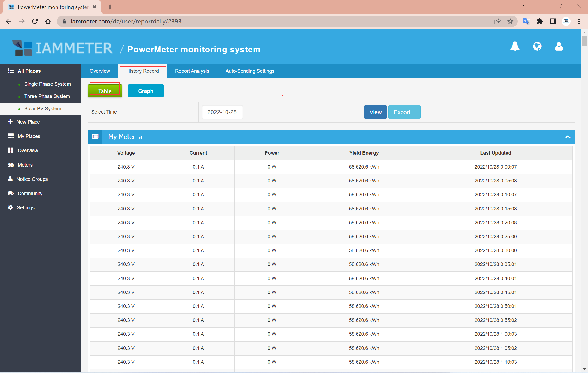Select Three Phase System place
Viewport: 588px width, 373px height.
tap(47, 96)
